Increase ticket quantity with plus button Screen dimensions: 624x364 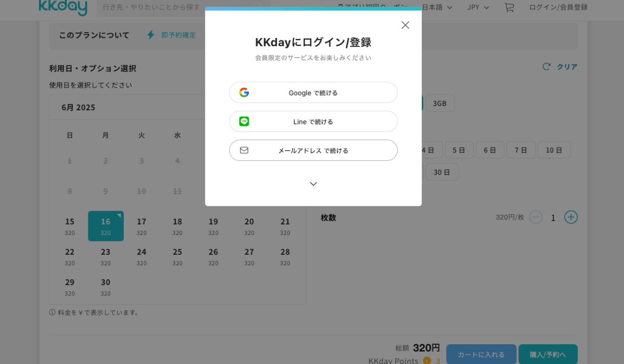tap(571, 217)
